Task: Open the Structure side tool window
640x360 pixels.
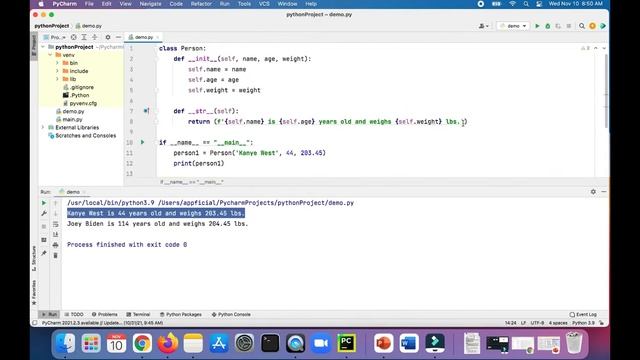Action: (x=34, y=258)
